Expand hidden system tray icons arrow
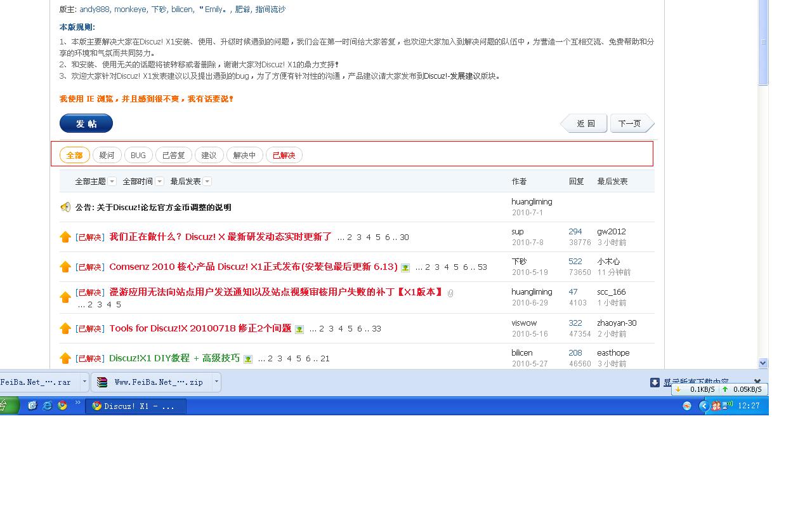 click(x=704, y=406)
